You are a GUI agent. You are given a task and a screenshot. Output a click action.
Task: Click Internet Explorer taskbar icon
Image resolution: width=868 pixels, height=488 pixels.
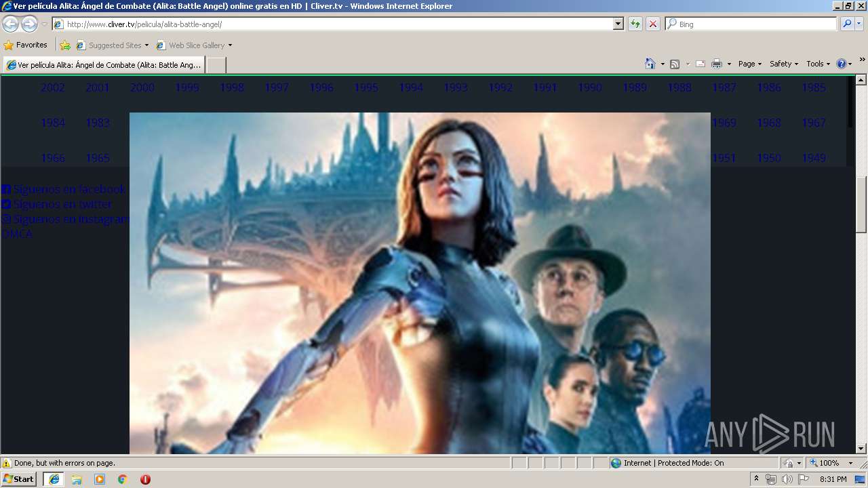54,479
